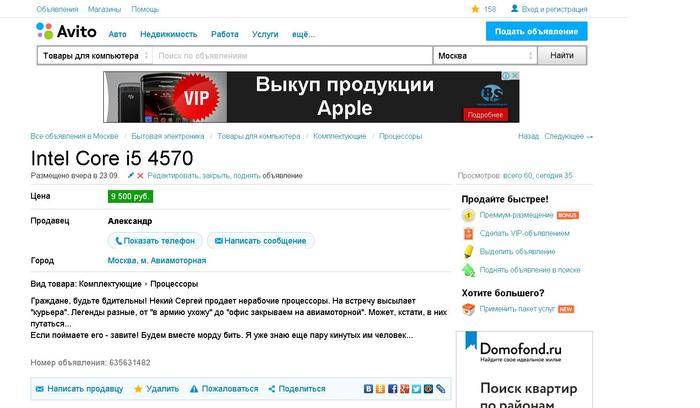
Task: Open Вход и регистрация link
Action: pos(554,9)
